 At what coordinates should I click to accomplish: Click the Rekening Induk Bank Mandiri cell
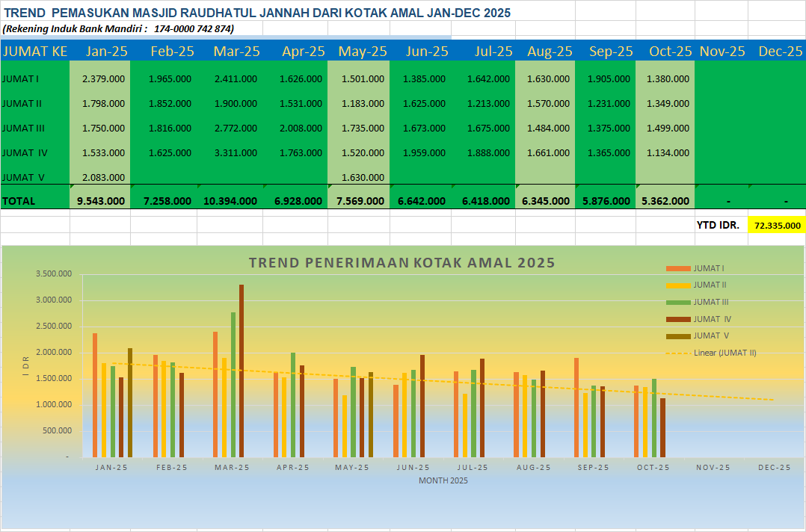(118, 28)
